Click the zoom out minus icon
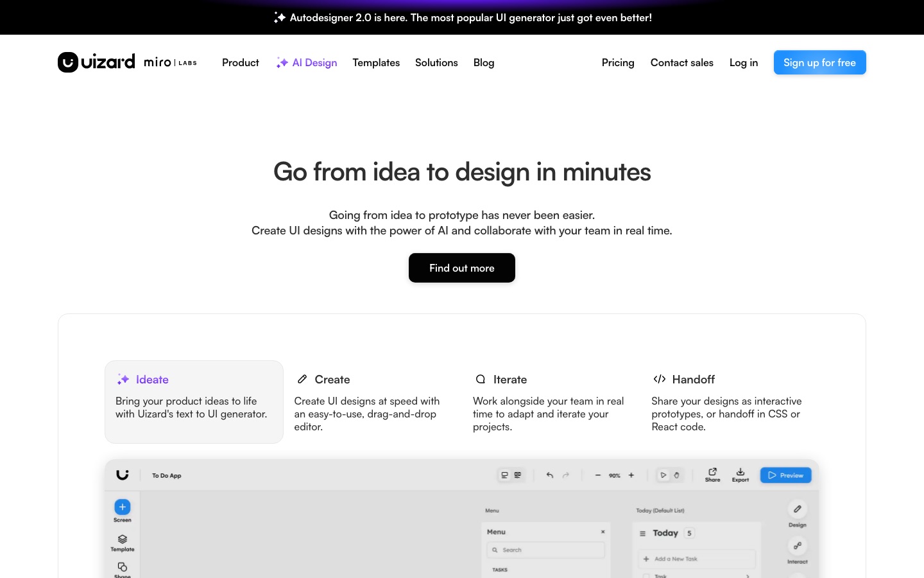Viewport: 924px width, 578px height. coord(598,475)
